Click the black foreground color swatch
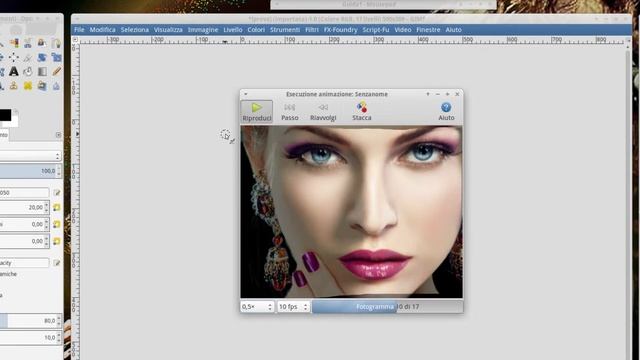This screenshot has height=360, width=640. click(x=5, y=115)
